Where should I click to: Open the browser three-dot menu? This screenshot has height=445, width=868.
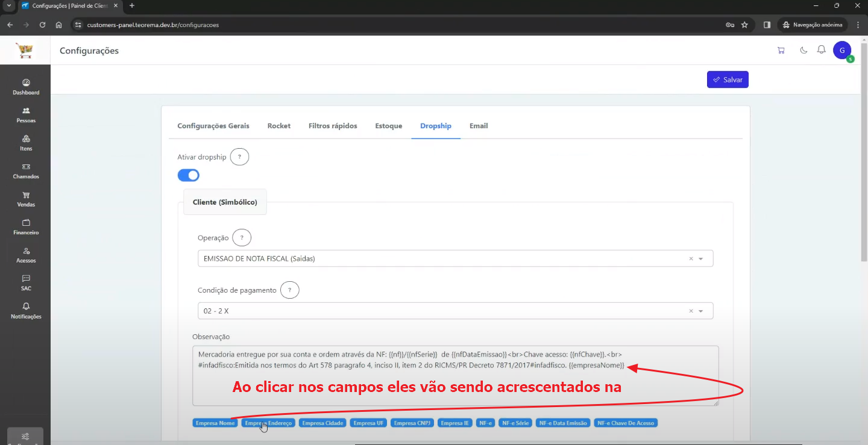click(857, 25)
